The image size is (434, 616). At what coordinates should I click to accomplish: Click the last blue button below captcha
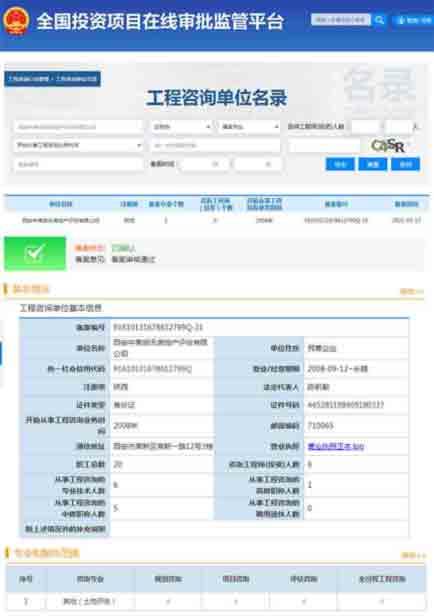[405, 164]
